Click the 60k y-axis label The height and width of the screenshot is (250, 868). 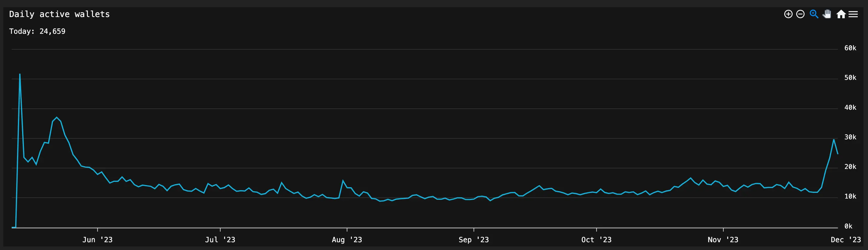[x=850, y=48]
